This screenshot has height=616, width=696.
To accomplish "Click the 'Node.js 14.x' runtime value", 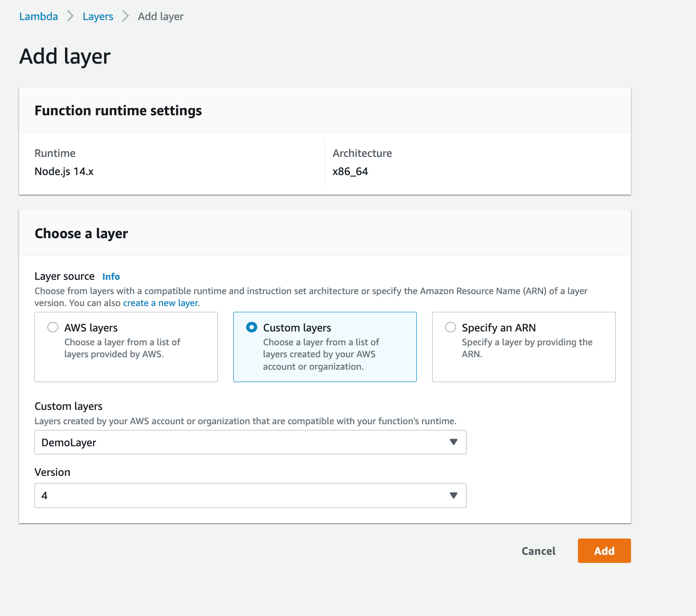I will click(64, 171).
